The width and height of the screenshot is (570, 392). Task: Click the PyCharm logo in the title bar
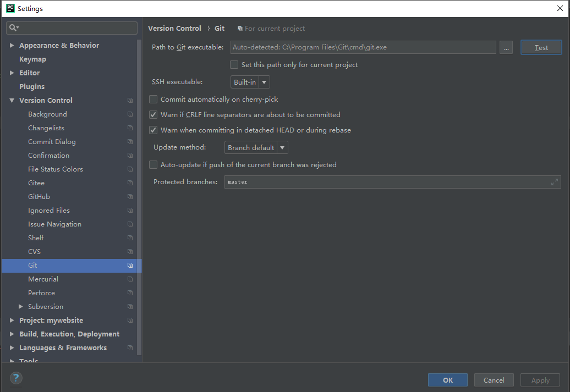(x=10, y=8)
